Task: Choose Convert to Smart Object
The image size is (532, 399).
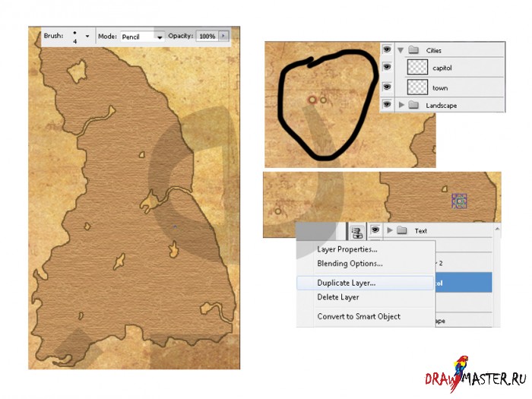Action: (x=359, y=317)
